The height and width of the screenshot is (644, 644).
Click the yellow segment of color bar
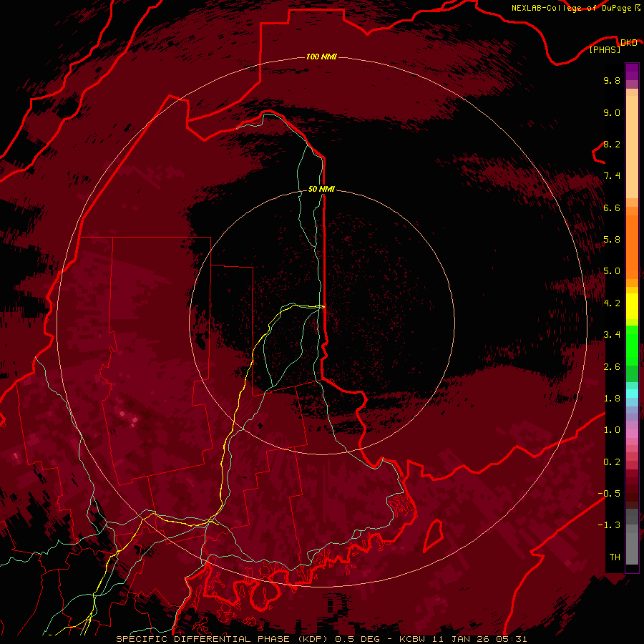click(x=632, y=306)
